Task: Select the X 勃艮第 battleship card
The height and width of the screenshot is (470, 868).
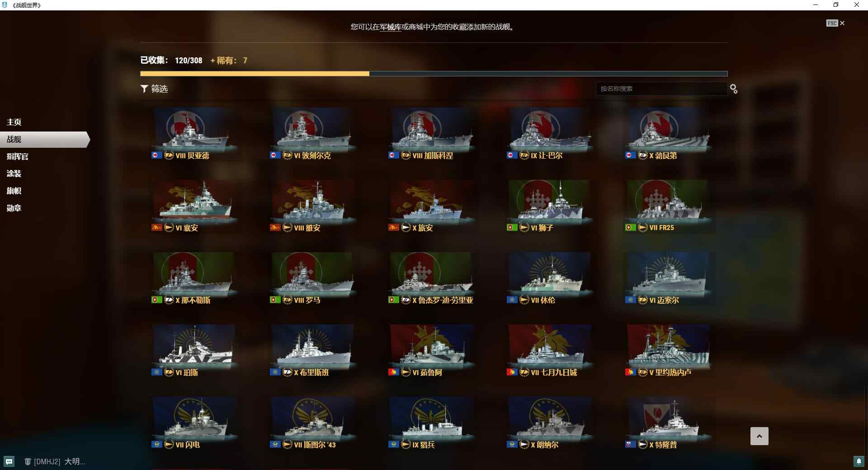Action: [668, 134]
